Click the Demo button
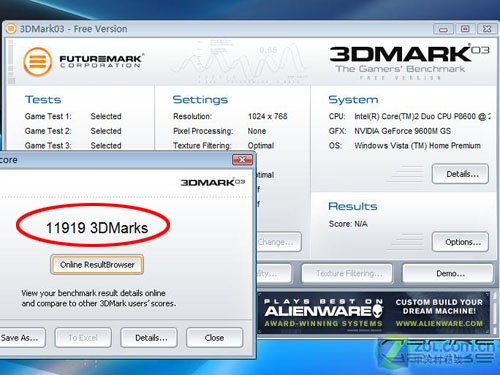 (x=448, y=274)
